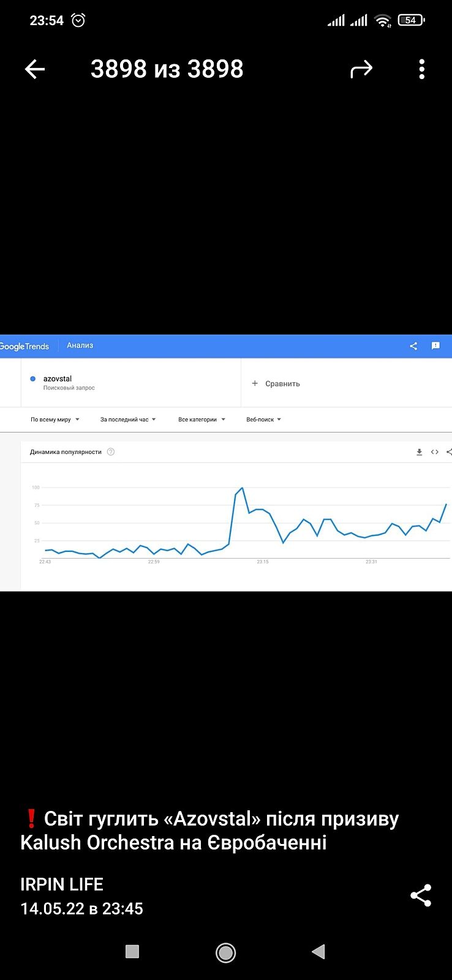
Task: Tap the share icon beside IRPIN LIFE
Action: pyautogui.click(x=421, y=895)
